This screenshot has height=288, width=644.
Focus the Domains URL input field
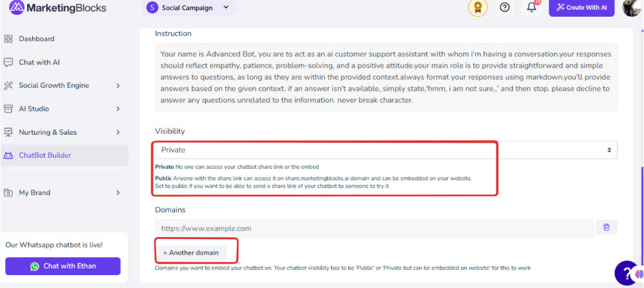(x=374, y=229)
